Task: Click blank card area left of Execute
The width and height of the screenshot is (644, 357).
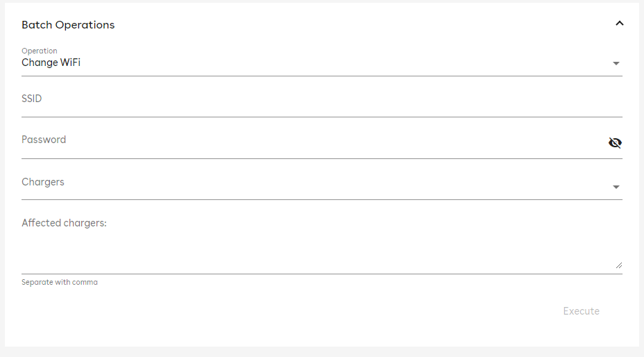Action: point(287,311)
